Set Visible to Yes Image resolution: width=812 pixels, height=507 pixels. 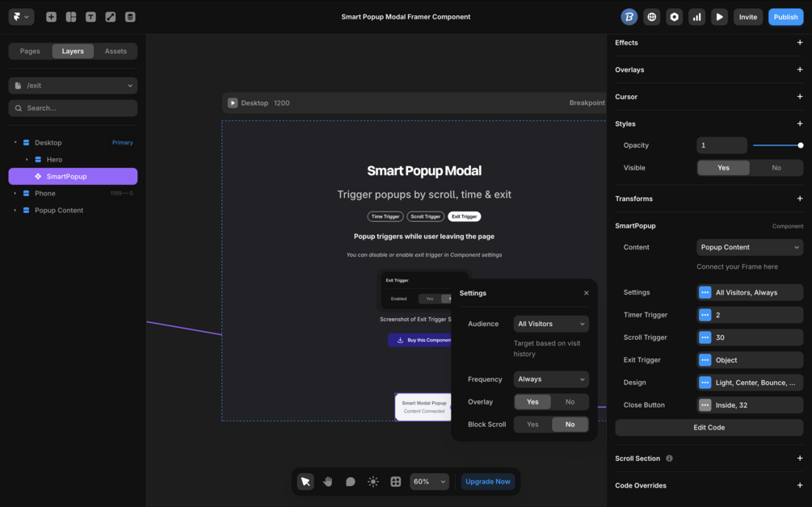(x=723, y=168)
